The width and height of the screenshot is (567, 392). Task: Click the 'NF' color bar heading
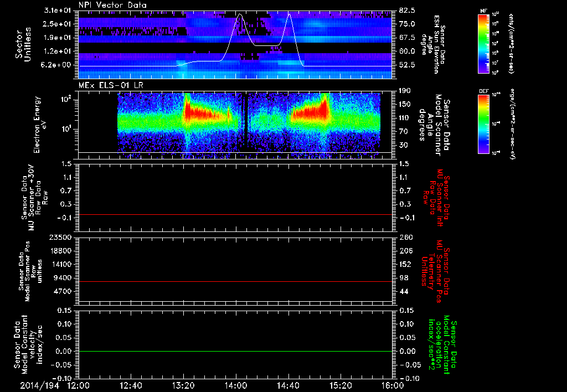pyautogui.click(x=484, y=11)
